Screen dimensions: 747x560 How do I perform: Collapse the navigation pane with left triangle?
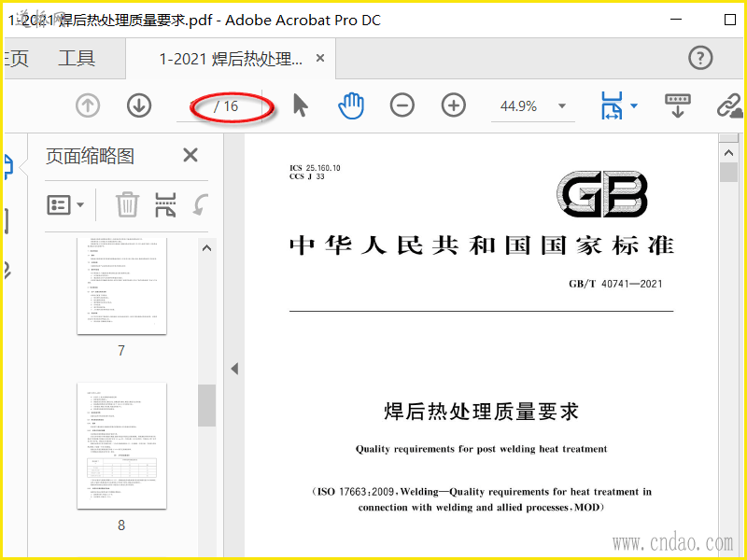[x=234, y=369]
